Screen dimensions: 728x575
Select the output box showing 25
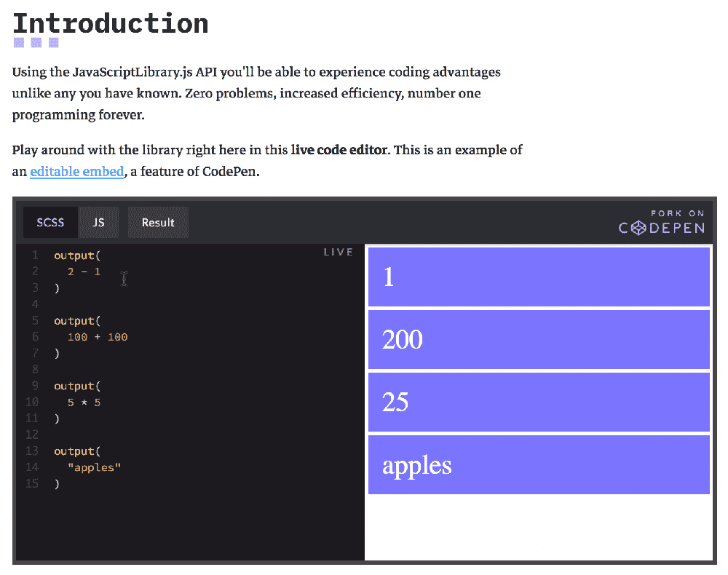click(x=539, y=402)
